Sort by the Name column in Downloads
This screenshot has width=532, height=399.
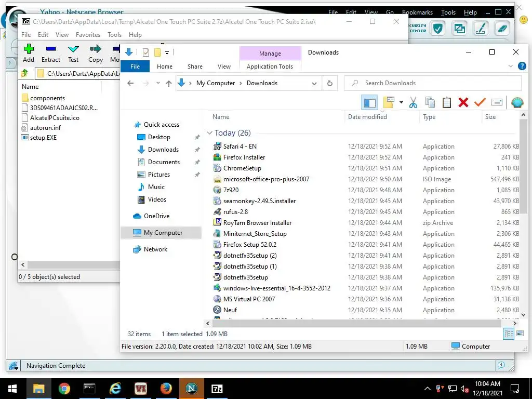coord(220,117)
